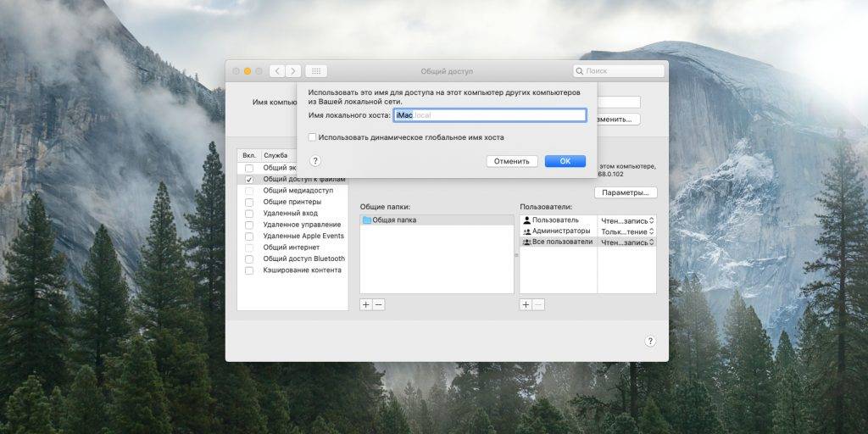Click the help question mark in dialog sheet
This screenshot has height=434, width=868.
coord(314,160)
